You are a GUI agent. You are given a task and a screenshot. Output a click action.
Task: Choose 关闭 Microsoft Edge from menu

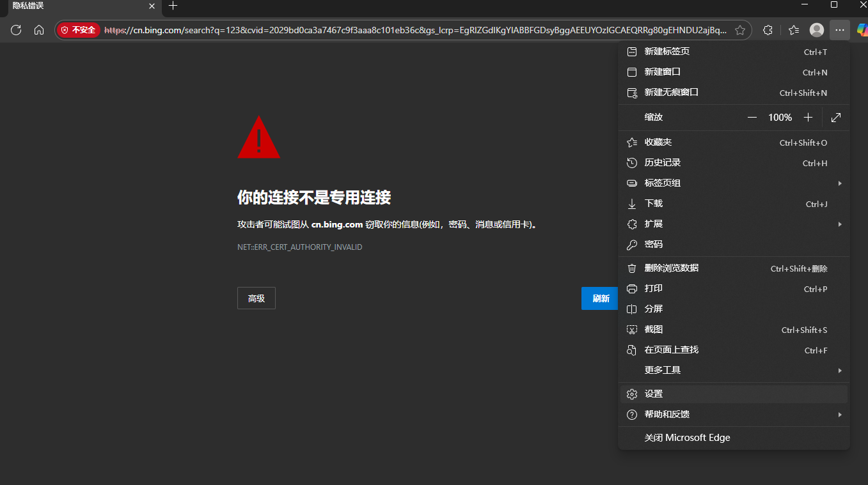(734, 438)
